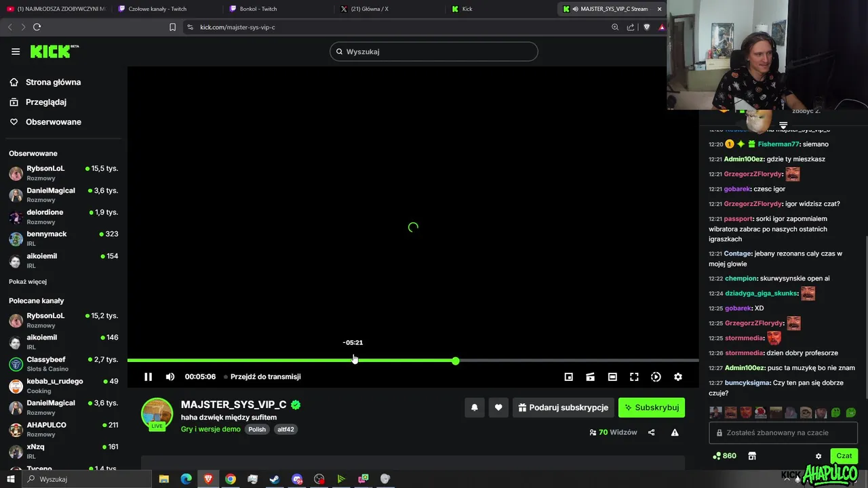Toggle theater mode in player

coord(612,377)
